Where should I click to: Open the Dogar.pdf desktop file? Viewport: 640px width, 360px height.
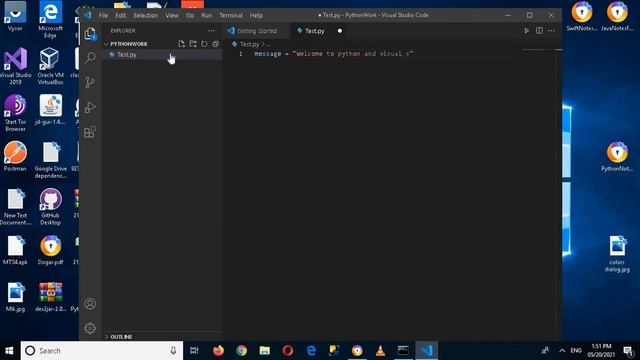coord(51,250)
